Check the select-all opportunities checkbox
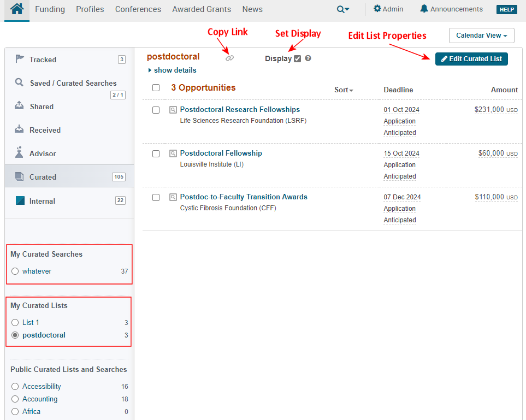This screenshot has height=420, width=526. [156, 88]
